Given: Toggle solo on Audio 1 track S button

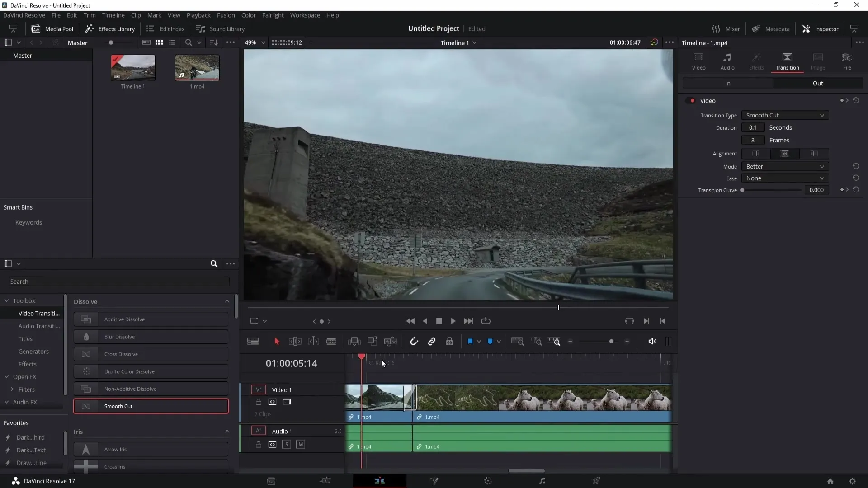Looking at the screenshot, I should [x=287, y=445].
